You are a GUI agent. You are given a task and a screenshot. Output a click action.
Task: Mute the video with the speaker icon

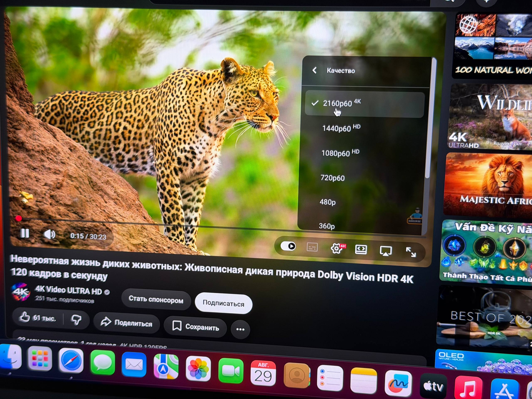click(x=49, y=234)
